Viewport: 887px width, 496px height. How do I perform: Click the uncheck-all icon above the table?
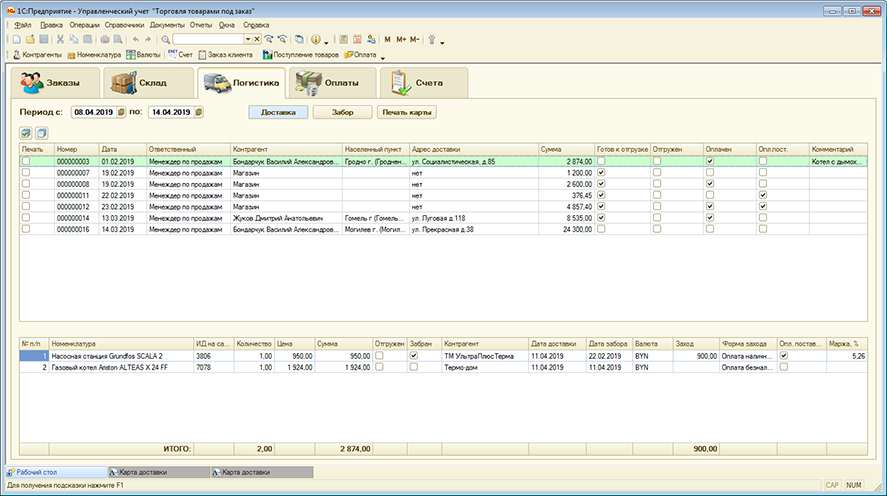pyautogui.click(x=41, y=133)
